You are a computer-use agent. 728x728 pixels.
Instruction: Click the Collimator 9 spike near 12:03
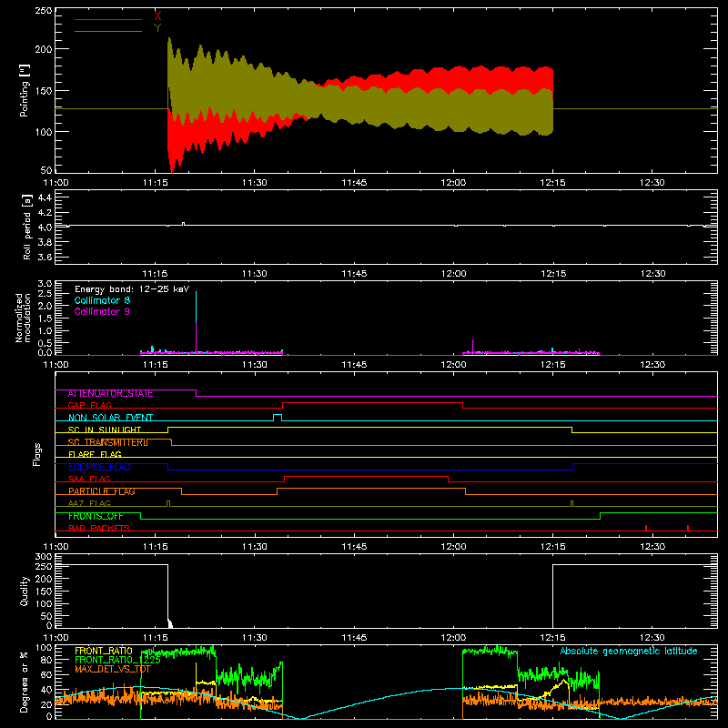coord(472,347)
